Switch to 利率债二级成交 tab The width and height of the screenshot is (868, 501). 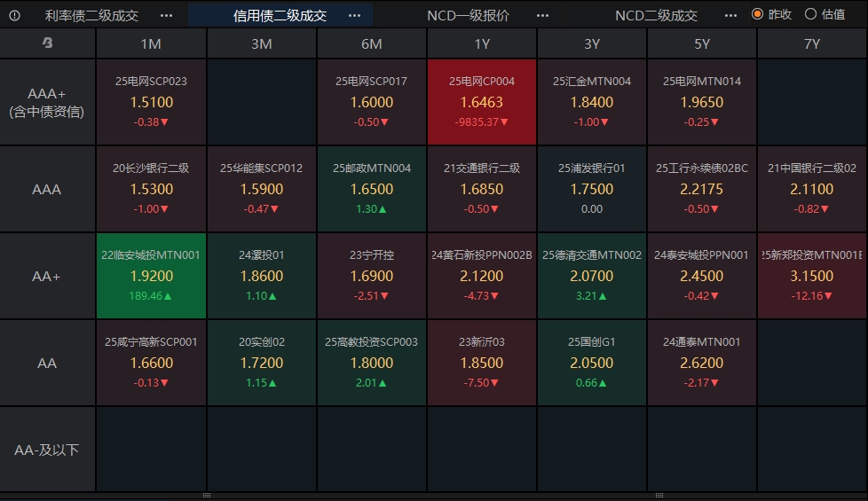(92, 15)
